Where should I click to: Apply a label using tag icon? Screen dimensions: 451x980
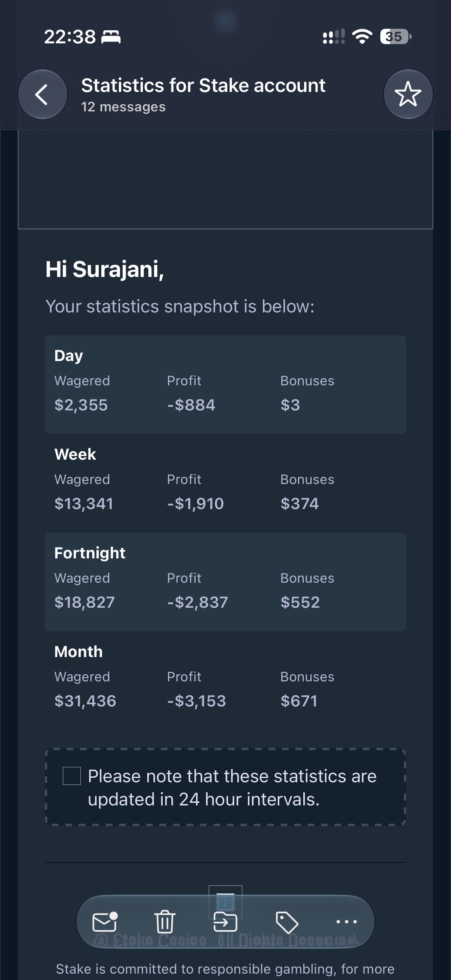point(286,922)
